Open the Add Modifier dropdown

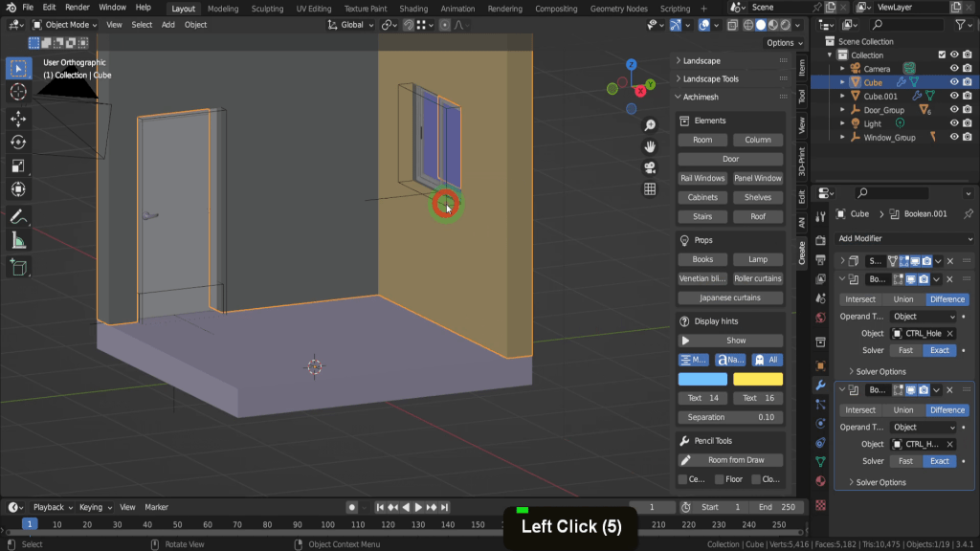click(x=904, y=238)
